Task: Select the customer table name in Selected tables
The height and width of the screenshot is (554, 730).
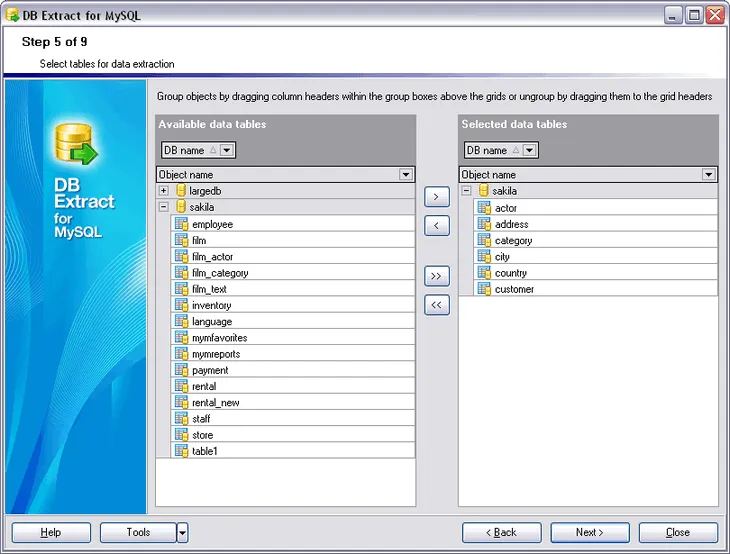Action: [514, 289]
